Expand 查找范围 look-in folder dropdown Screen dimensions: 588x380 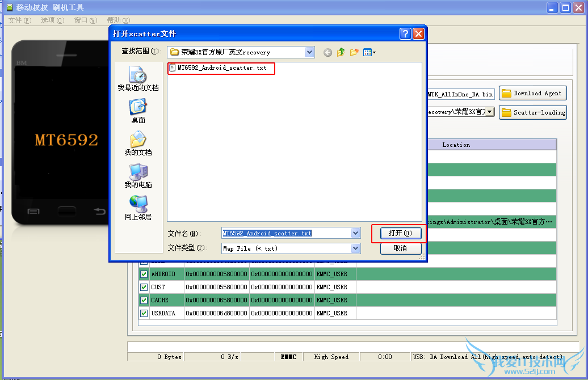point(309,52)
